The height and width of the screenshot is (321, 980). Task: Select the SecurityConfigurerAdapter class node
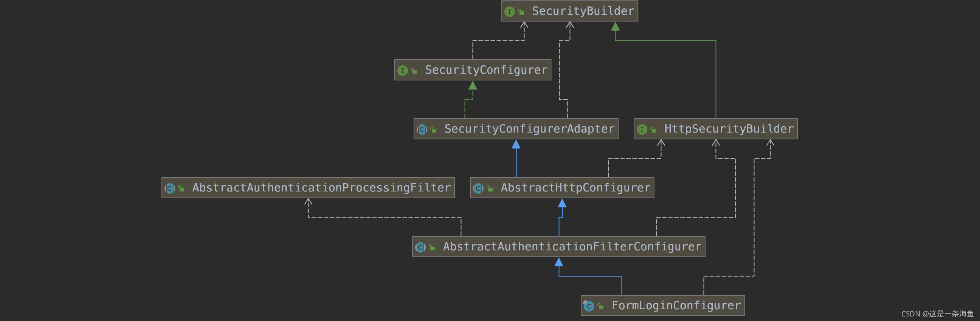click(516, 129)
